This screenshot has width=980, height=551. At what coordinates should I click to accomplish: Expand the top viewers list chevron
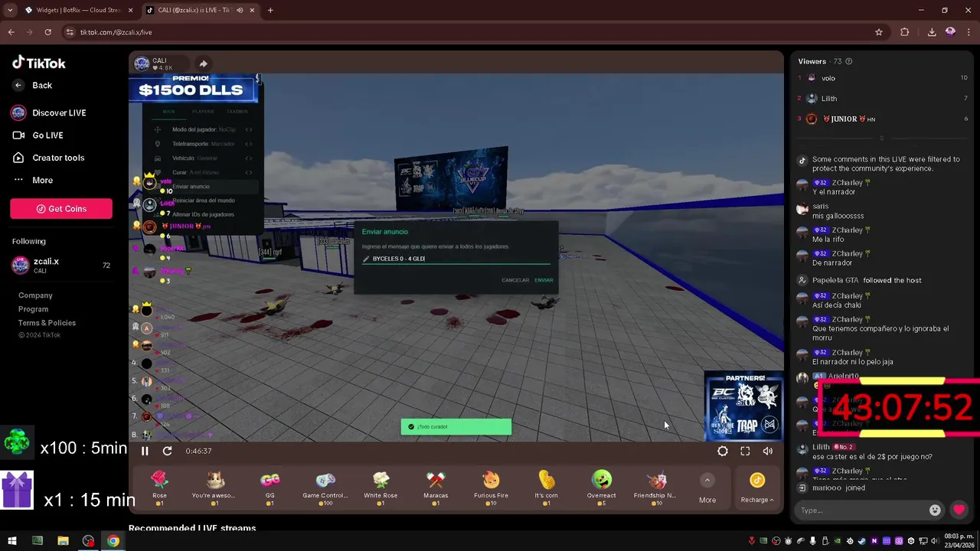point(882,139)
